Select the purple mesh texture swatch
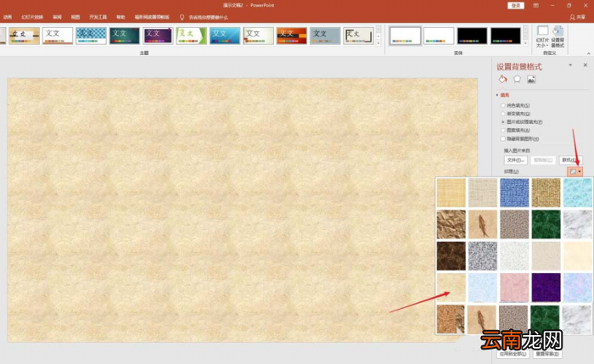 click(x=546, y=288)
